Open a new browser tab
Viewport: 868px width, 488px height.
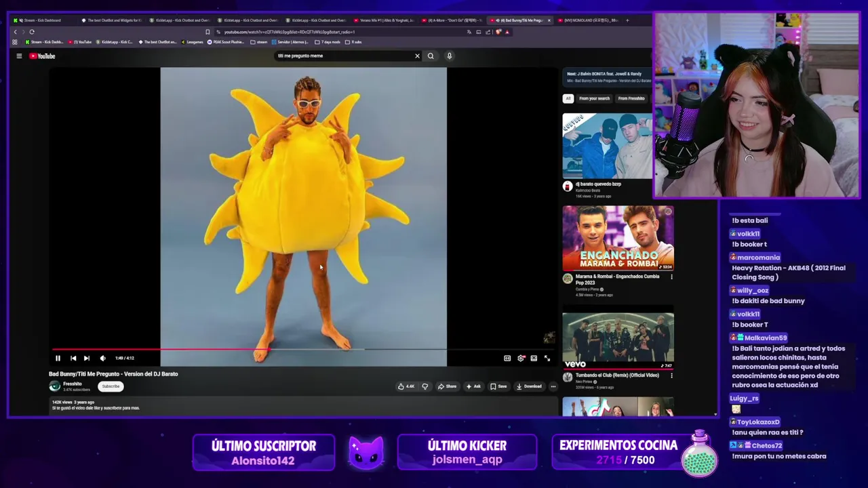(x=627, y=20)
